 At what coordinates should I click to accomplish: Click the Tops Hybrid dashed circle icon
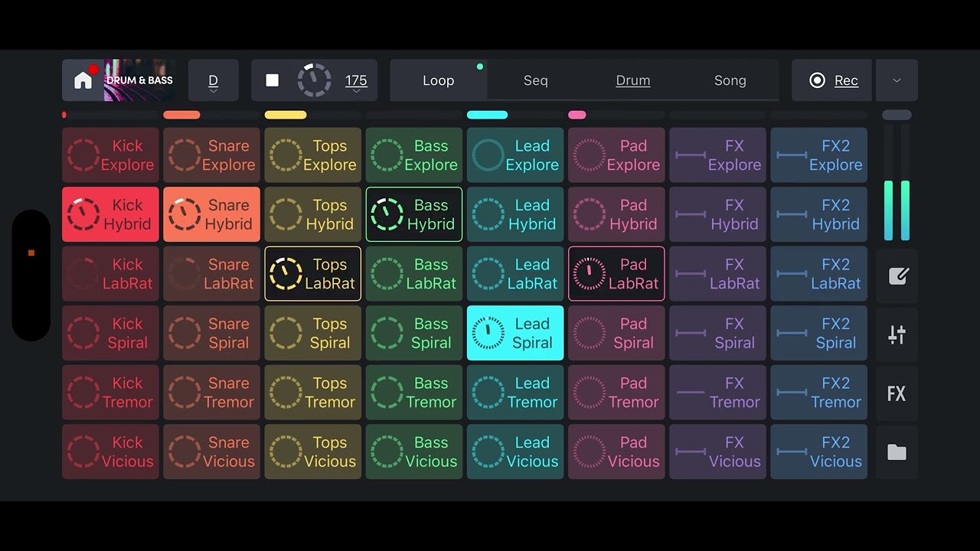[x=286, y=215]
